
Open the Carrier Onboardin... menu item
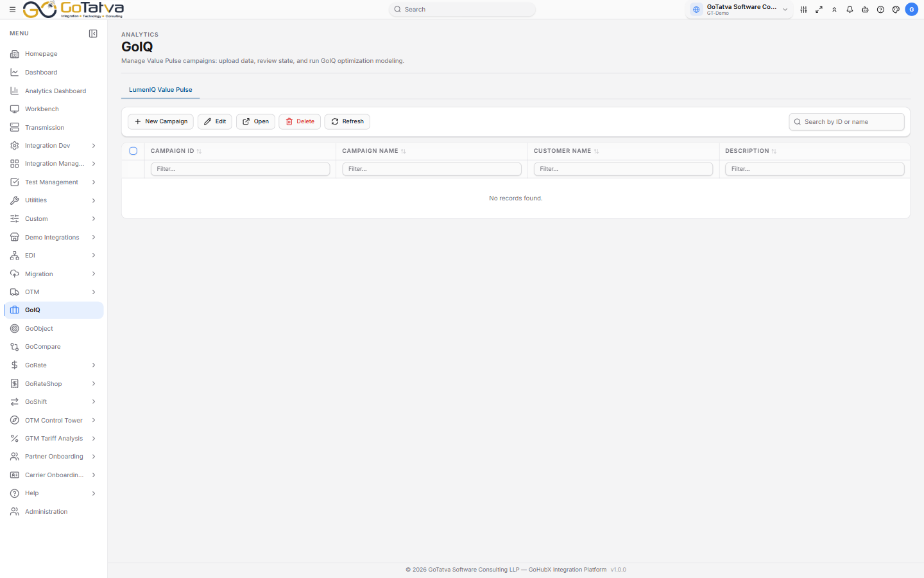[x=54, y=475]
